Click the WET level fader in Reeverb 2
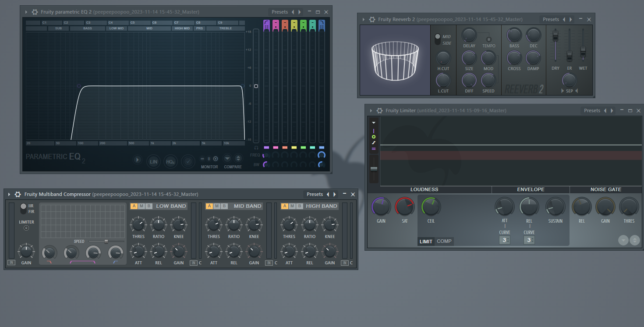 point(583,52)
